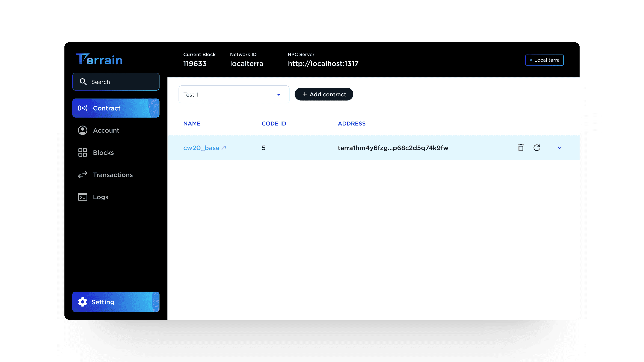
Task: Click the trash delete icon on cw20_base row
Action: (521, 148)
